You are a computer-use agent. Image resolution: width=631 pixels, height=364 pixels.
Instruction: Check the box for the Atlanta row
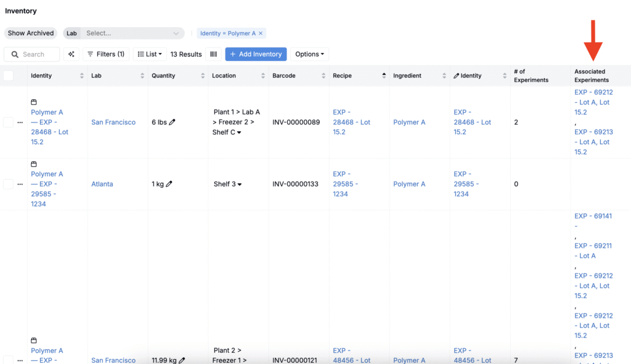click(x=8, y=184)
